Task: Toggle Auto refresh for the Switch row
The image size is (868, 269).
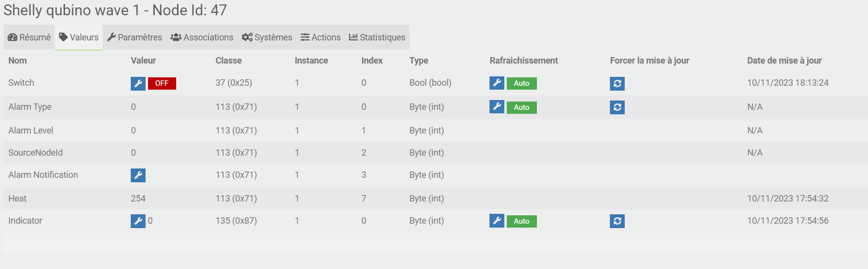Action: coord(522,83)
